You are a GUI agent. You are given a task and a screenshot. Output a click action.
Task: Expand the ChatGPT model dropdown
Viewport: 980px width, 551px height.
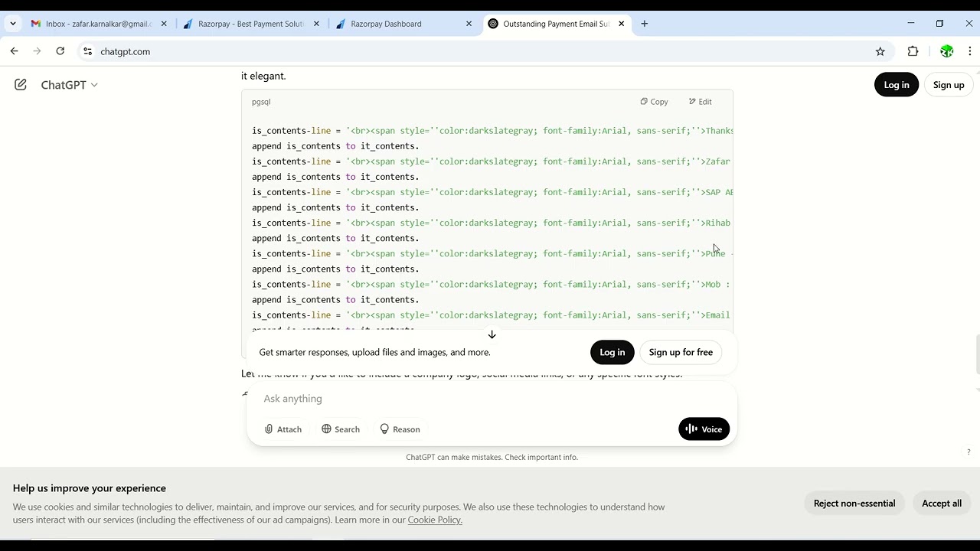click(69, 85)
